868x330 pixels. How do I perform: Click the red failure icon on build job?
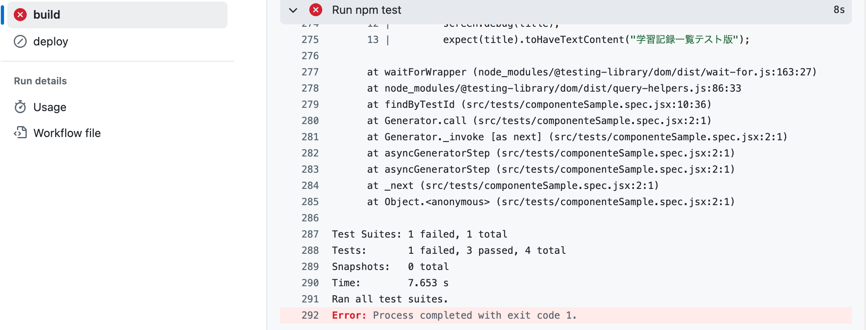[x=21, y=15]
